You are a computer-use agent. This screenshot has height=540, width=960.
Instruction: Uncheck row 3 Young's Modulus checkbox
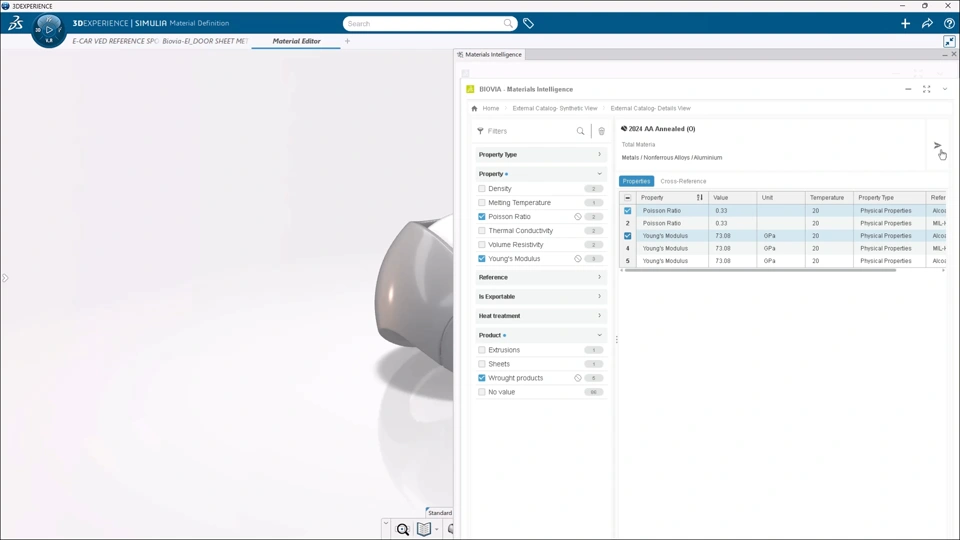(x=628, y=236)
